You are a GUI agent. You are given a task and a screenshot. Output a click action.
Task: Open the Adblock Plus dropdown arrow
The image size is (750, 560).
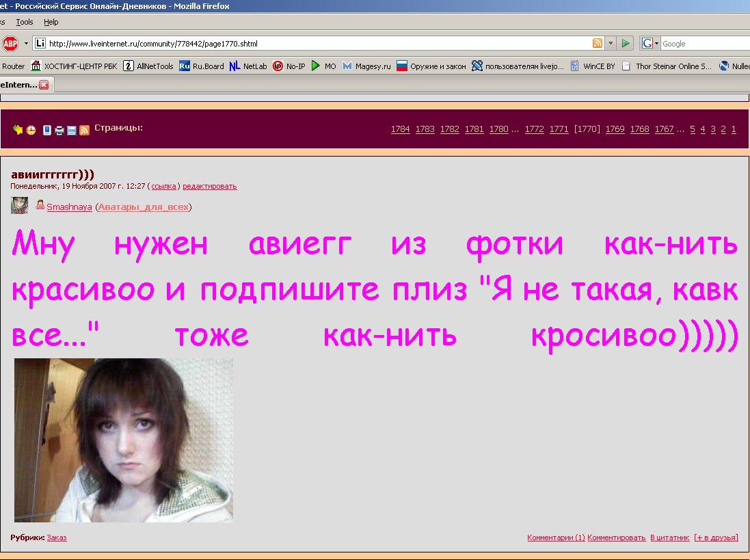pos(26,44)
